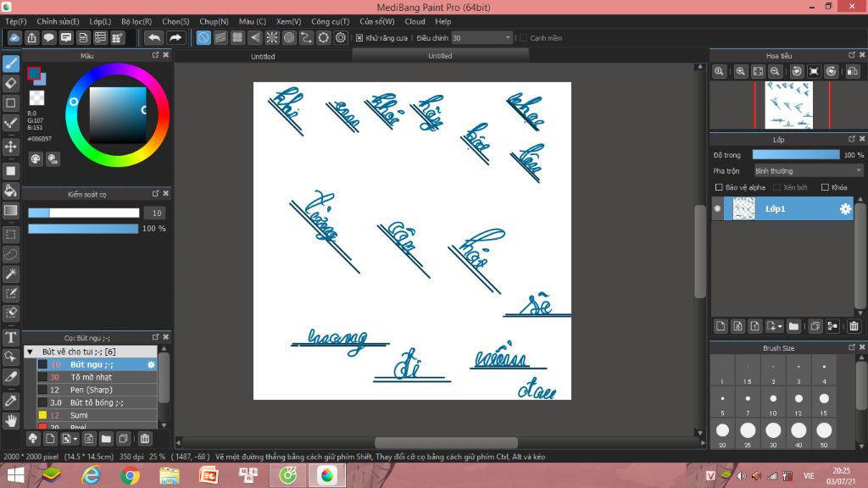Select 'Sumi' brush

[97, 415]
